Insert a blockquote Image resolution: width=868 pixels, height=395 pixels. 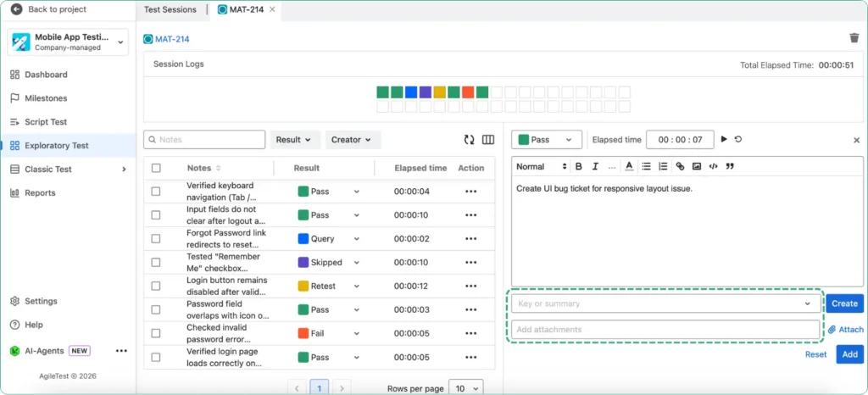[730, 166]
